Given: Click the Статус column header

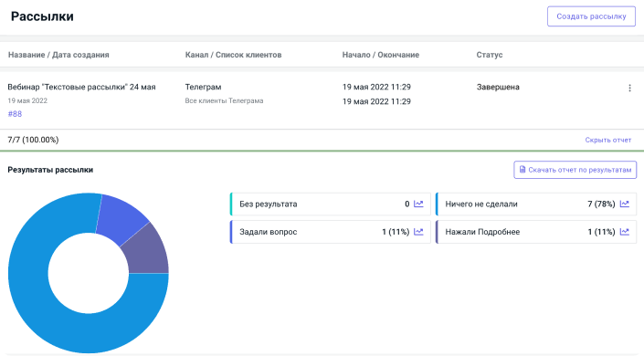Looking at the screenshot, I should [489, 55].
